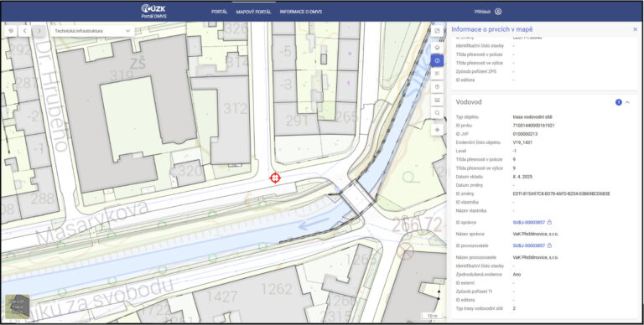This screenshot has height=325, width=644.
Task: Open the map search magnifier tool
Action: (437, 112)
